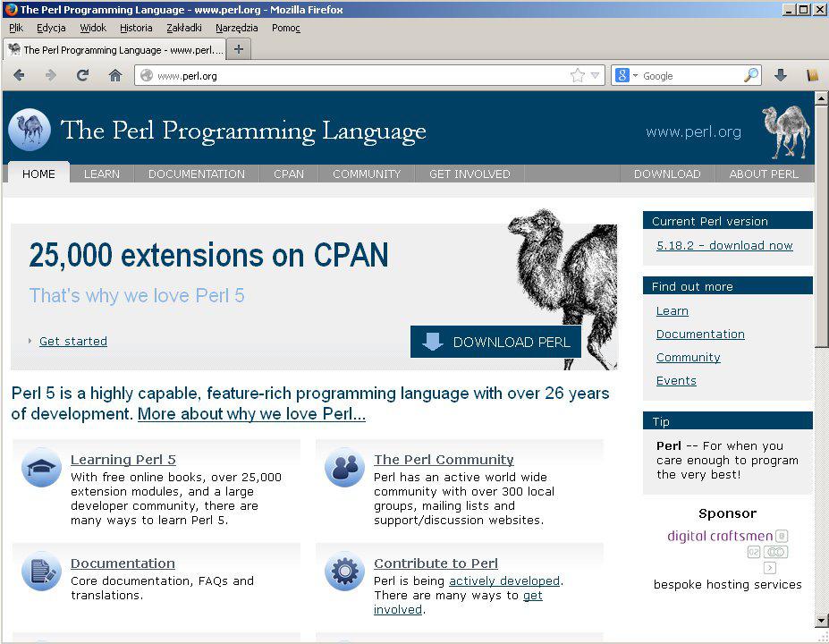
Task: Follow the actively developed link
Action: (x=503, y=580)
